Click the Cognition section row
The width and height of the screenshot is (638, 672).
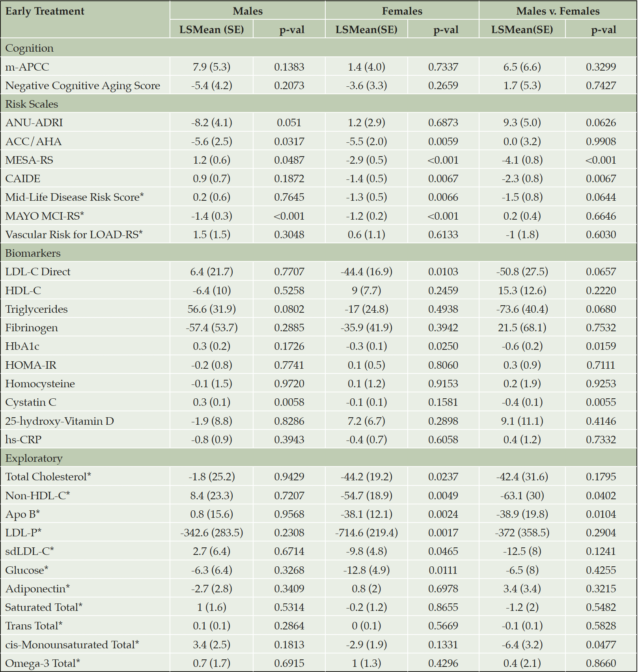pyautogui.click(x=319, y=48)
